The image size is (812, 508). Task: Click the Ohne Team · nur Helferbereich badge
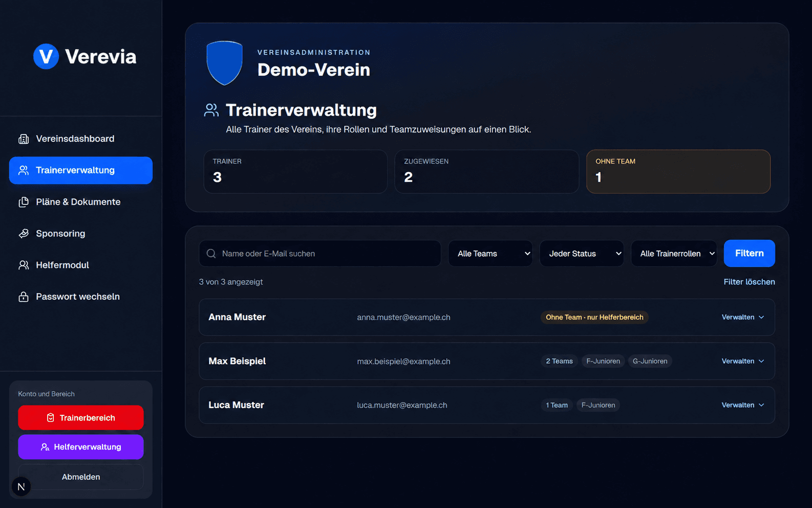(x=594, y=317)
